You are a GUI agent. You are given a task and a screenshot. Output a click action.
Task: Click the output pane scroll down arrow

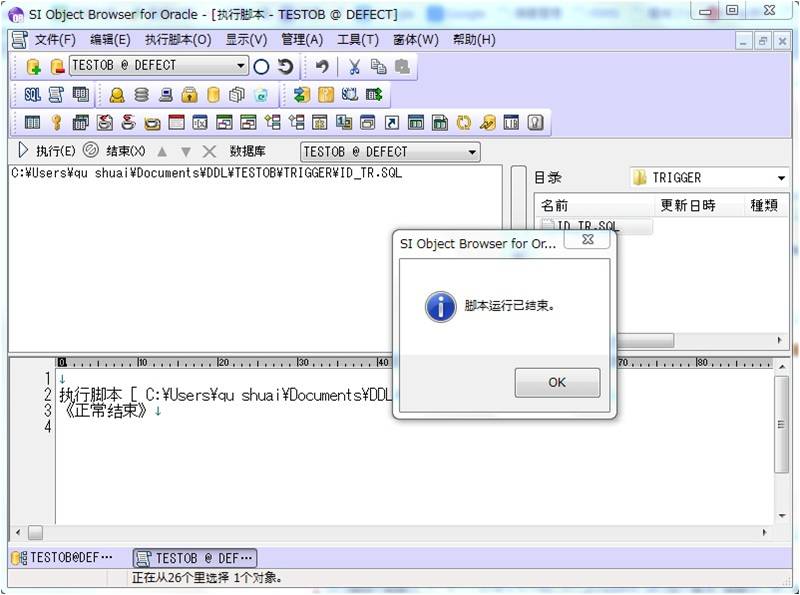(782, 516)
